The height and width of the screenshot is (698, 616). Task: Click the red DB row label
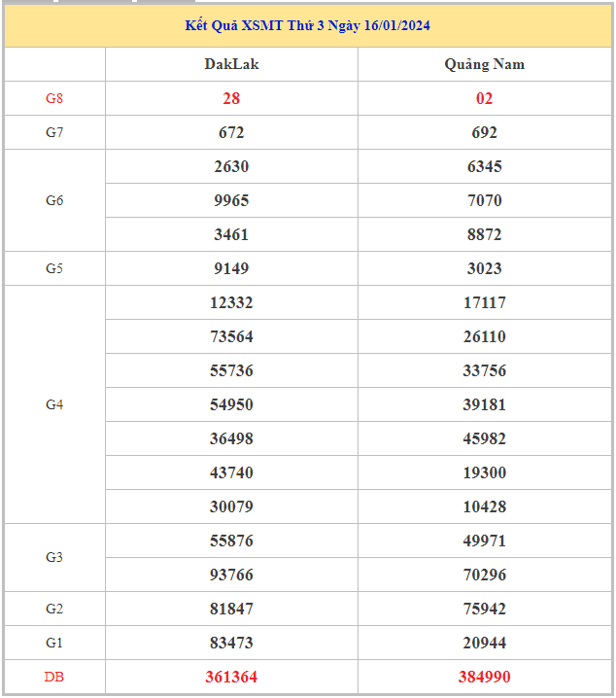tap(54, 677)
